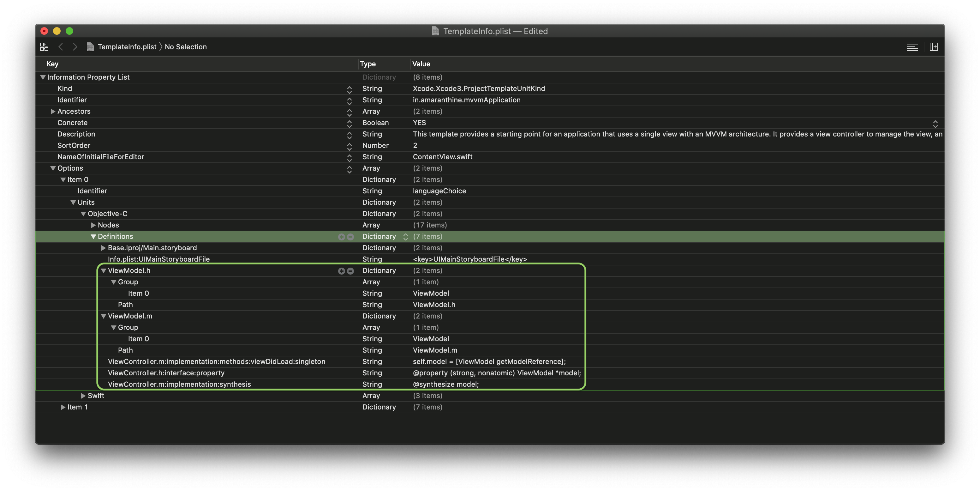
Task: Open the Concrete Boolean YES value stepper
Action: 935,124
